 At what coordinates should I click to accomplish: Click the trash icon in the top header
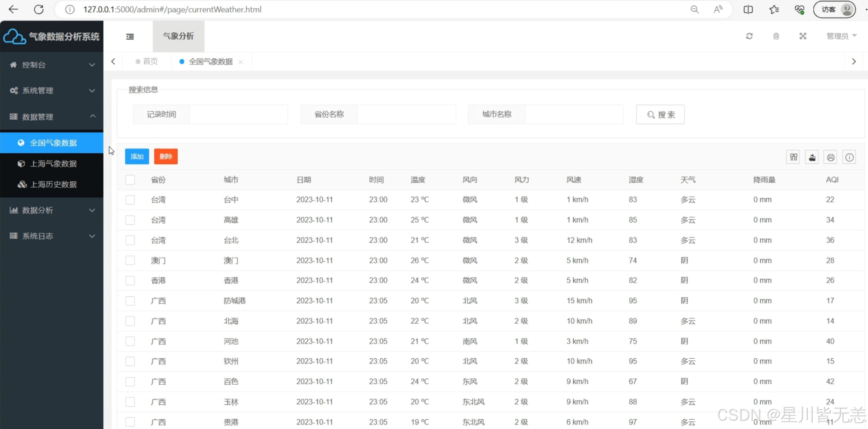click(776, 36)
